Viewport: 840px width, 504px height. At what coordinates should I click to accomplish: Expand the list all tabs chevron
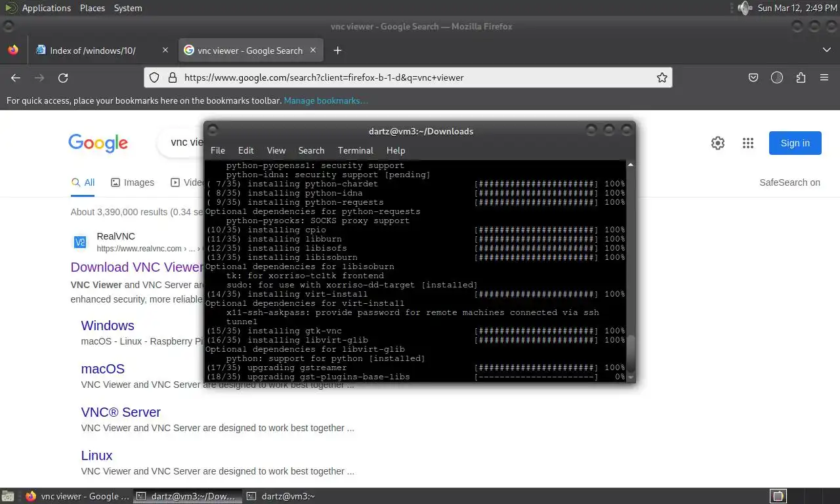(826, 50)
